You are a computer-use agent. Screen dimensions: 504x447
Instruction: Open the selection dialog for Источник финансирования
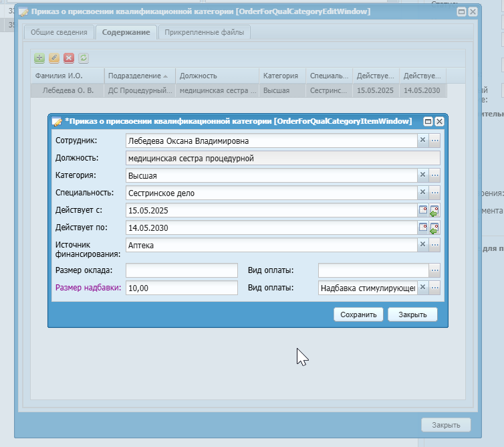point(434,245)
